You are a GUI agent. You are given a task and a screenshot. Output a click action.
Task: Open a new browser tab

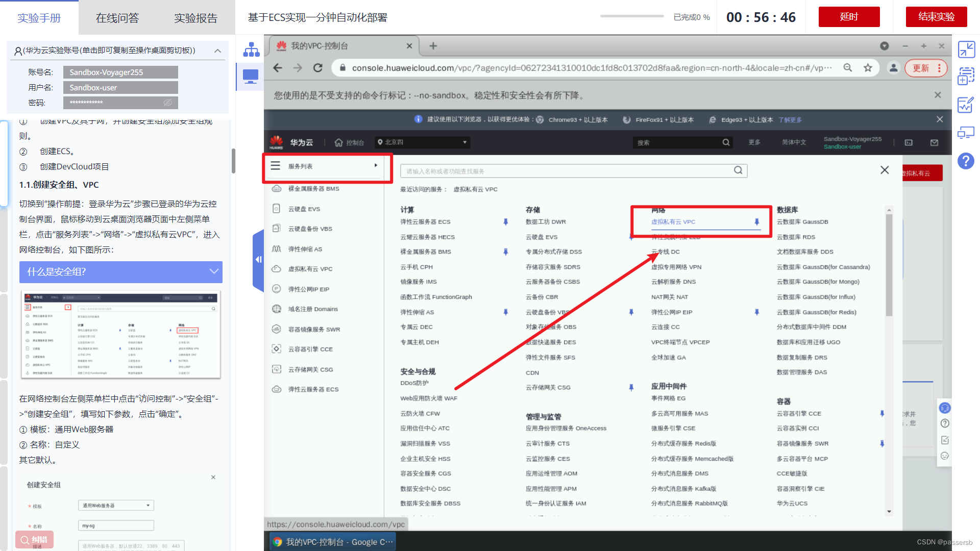(433, 46)
